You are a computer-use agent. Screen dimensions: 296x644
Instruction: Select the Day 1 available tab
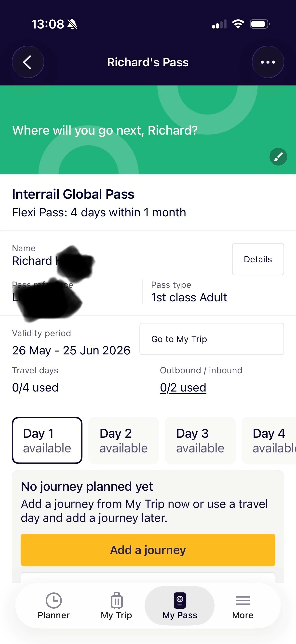pyautogui.click(x=47, y=440)
